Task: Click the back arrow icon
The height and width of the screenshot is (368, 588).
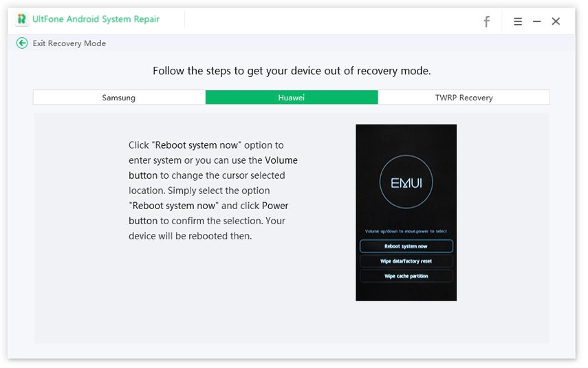Action: (x=22, y=43)
